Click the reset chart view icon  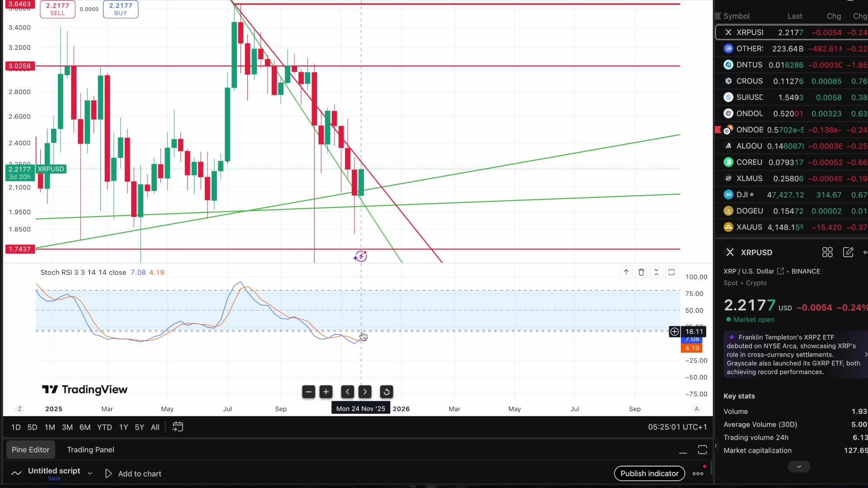coord(387,392)
